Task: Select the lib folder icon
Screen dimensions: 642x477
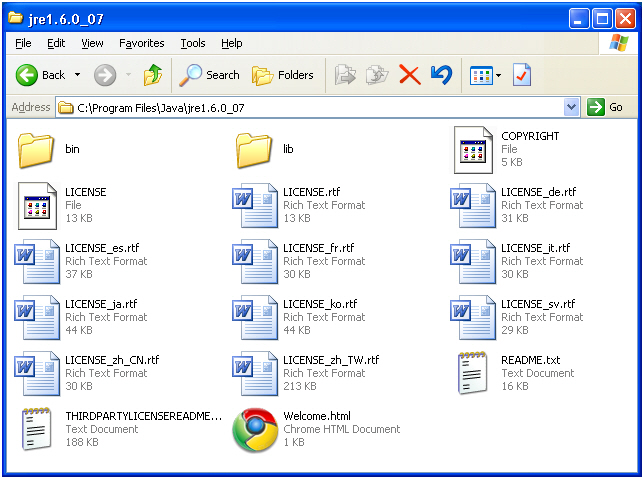Action: [254, 150]
